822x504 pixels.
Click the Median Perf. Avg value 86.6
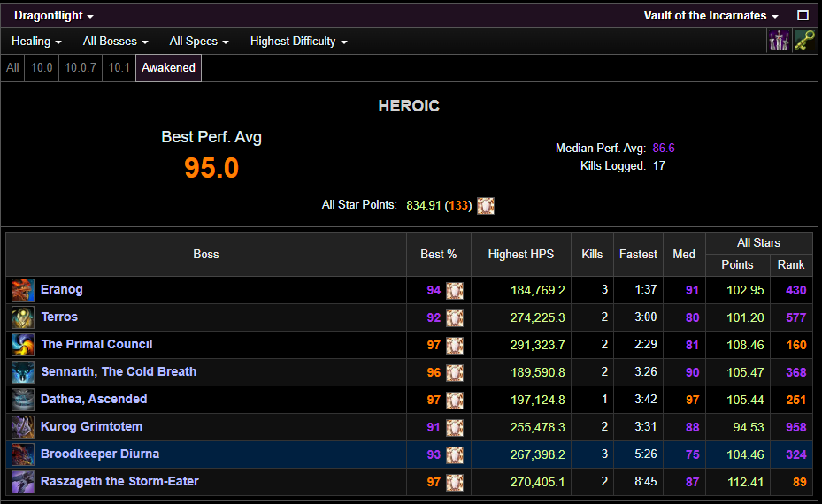(x=663, y=149)
